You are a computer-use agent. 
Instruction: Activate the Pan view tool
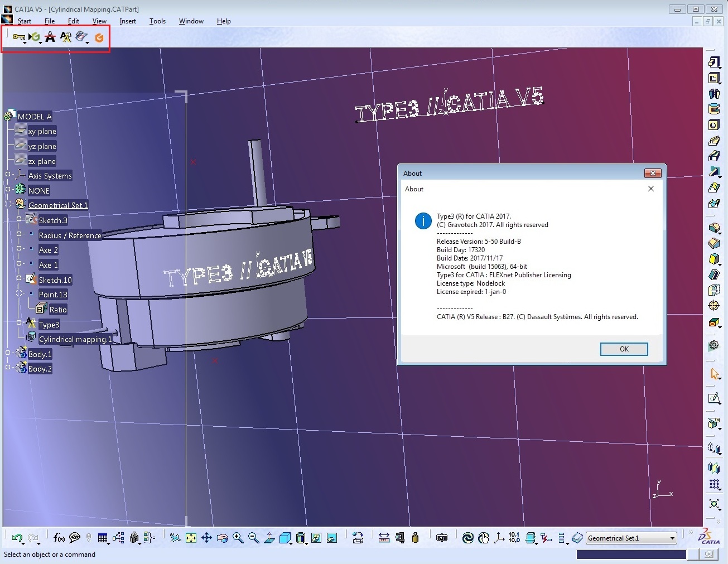(206, 538)
